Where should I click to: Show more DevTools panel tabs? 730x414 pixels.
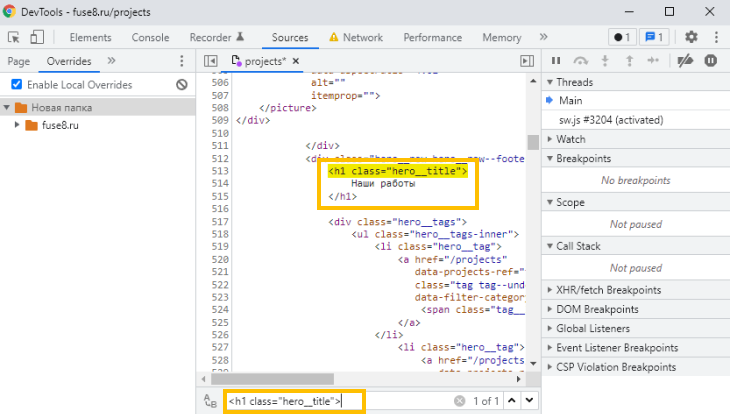click(x=545, y=37)
